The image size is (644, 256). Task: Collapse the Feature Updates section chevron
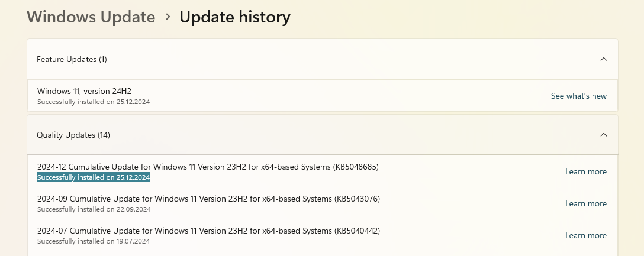point(603,59)
